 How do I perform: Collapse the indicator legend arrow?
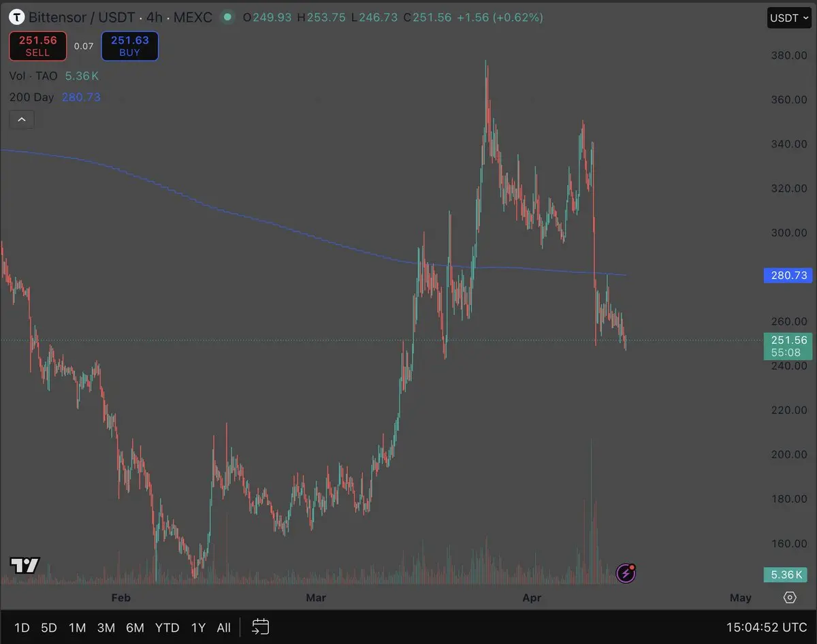point(22,120)
